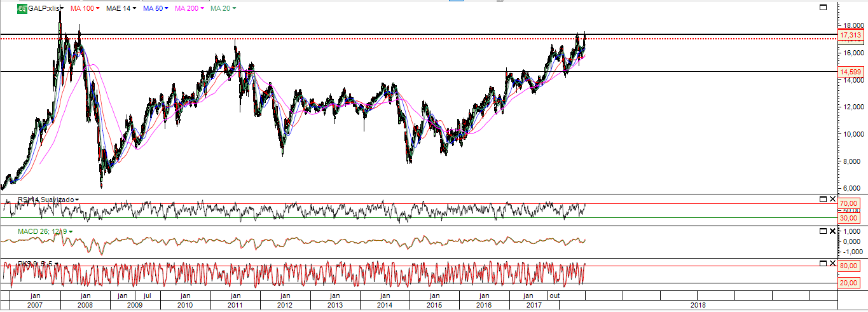
Task: Click the MACD -1,000 axis value
Action: (x=852, y=250)
